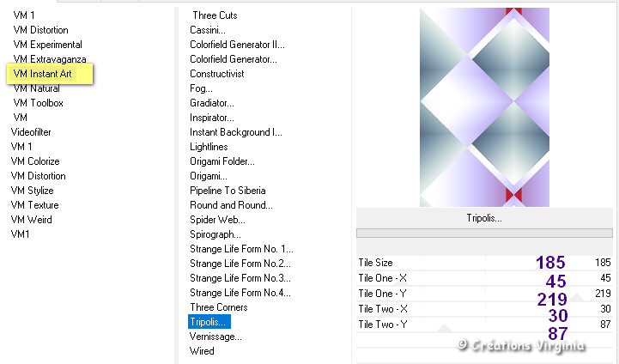Open Instant Background I... filter
The height and width of the screenshot is (364, 619).
click(236, 132)
